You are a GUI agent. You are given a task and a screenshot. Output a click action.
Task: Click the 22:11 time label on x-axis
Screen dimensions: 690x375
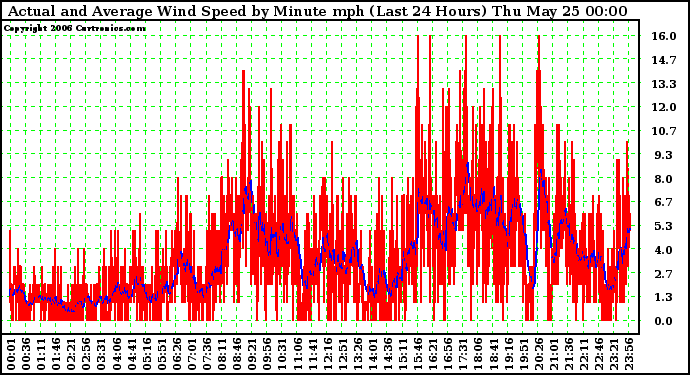584,354
